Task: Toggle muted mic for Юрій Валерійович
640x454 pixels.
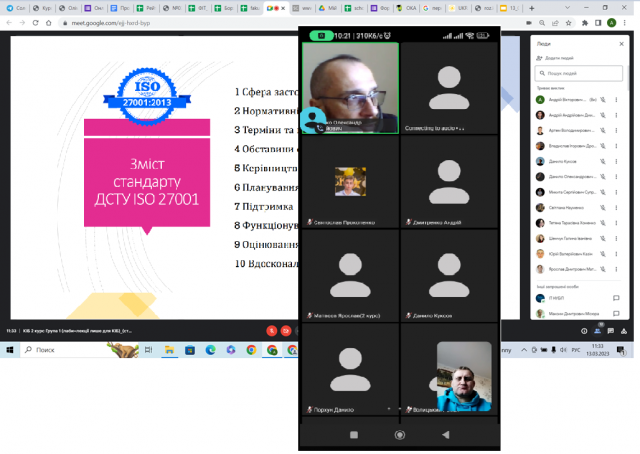Action: [603, 254]
